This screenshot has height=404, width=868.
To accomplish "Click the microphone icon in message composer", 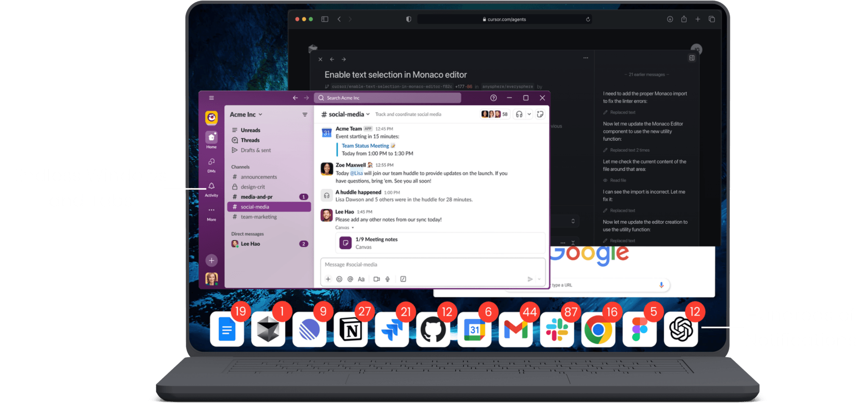I will [x=387, y=279].
